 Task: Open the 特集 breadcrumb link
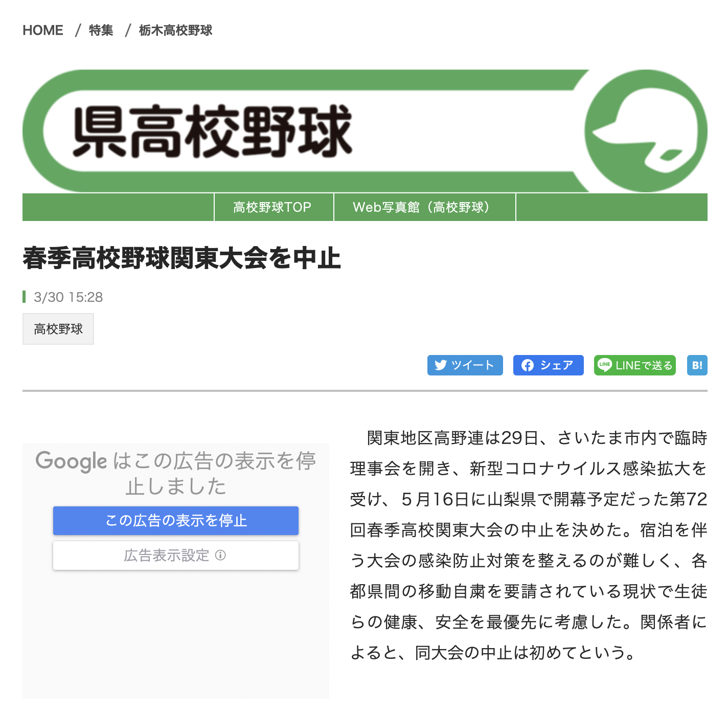click(x=101, y=30)
